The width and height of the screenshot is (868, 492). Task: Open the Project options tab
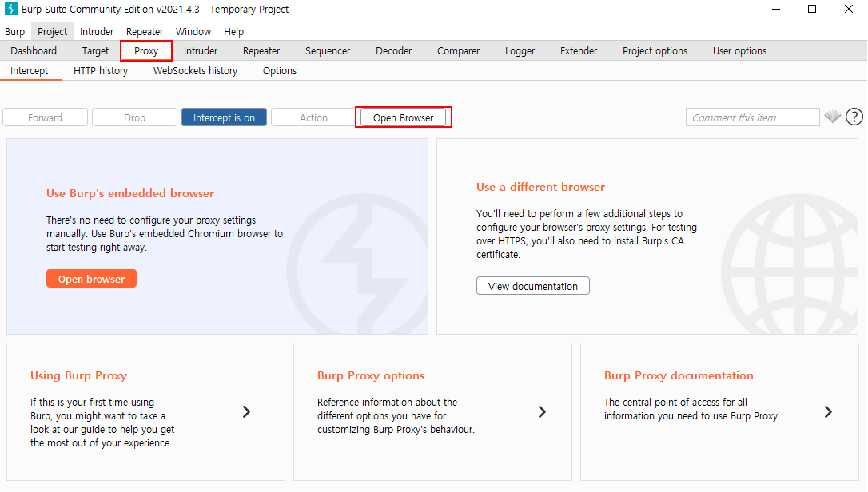pos(655,51)
